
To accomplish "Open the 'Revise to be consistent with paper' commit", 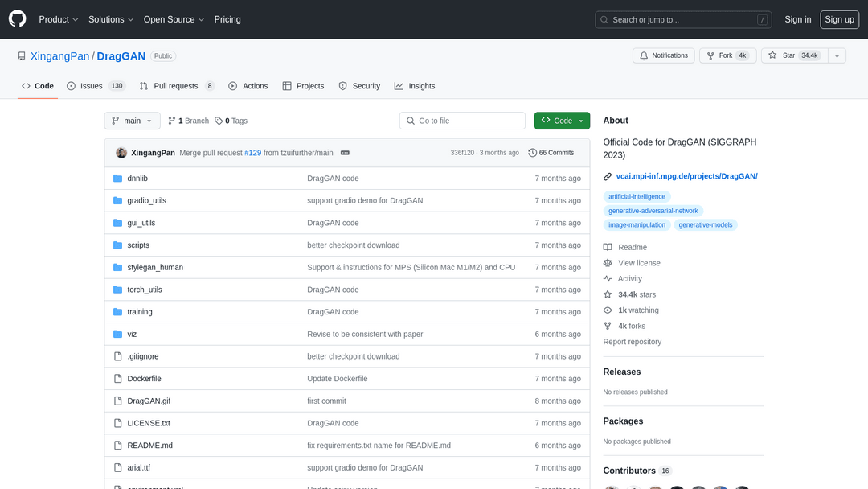I will point(365,334).
